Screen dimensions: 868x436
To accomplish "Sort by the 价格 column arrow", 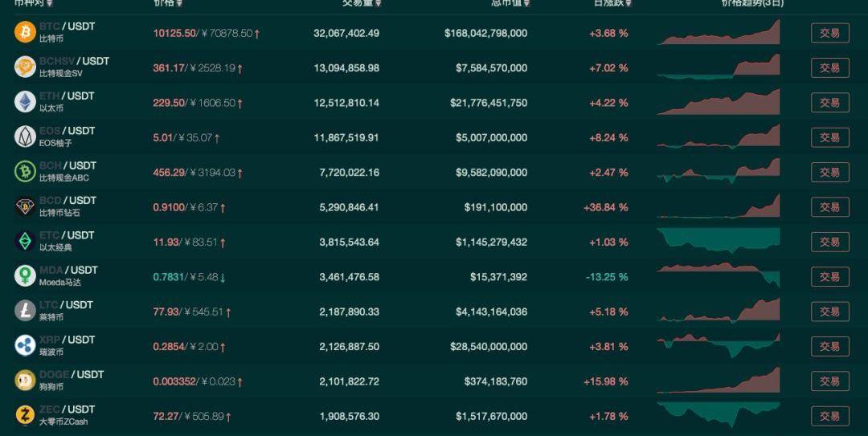I will (179, 3).
